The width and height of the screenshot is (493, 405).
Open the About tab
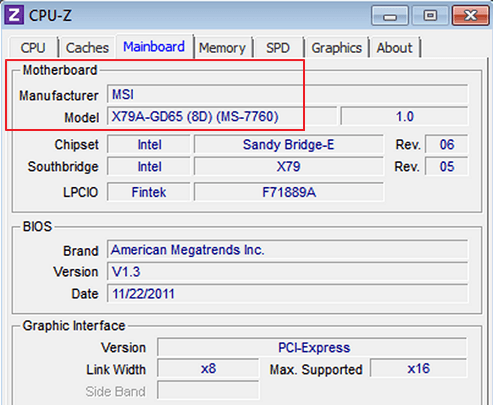tap(395, 48)
